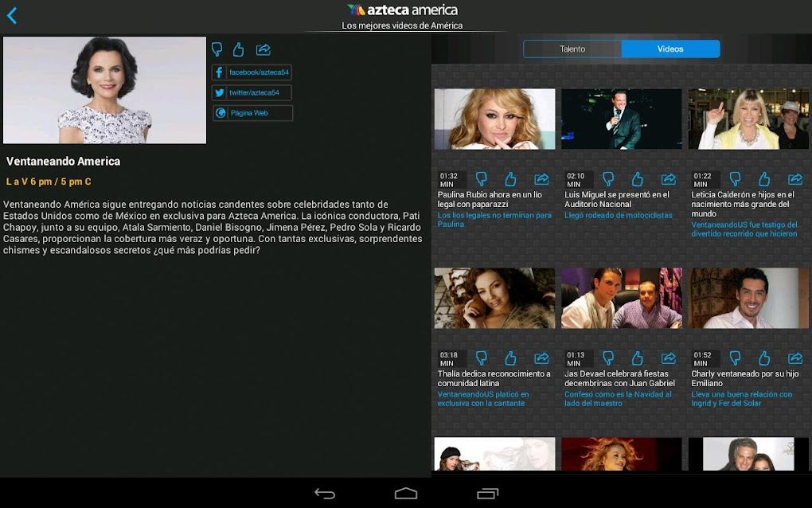Thumbs down the Leticia Calderón video

735,179
